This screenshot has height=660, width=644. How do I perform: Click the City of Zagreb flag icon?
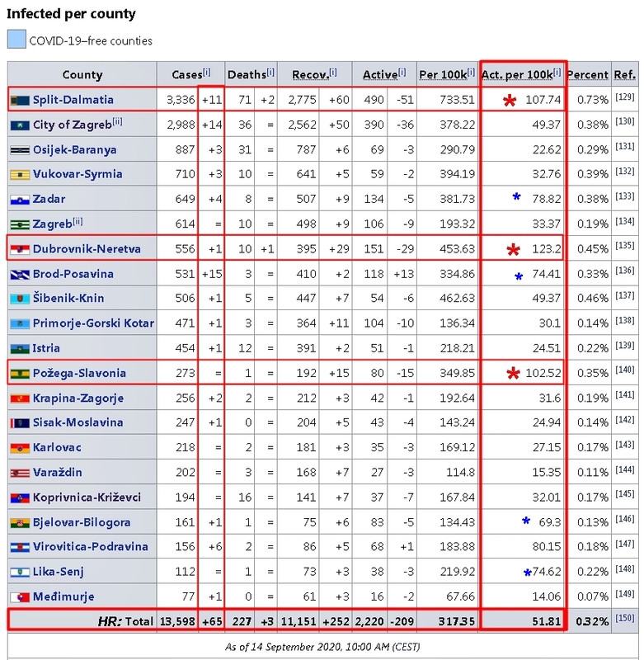click(x=20, y=125)
